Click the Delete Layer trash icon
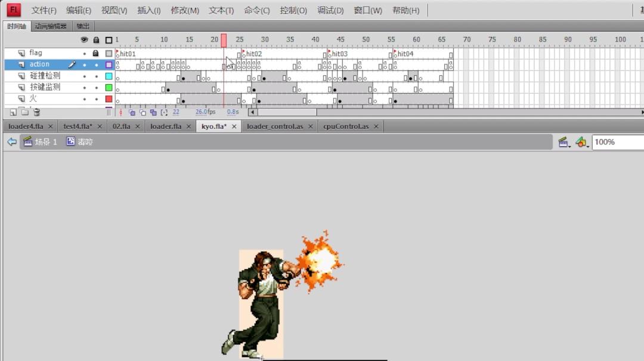This screenshot has width=644, height=361. point(36,112)
